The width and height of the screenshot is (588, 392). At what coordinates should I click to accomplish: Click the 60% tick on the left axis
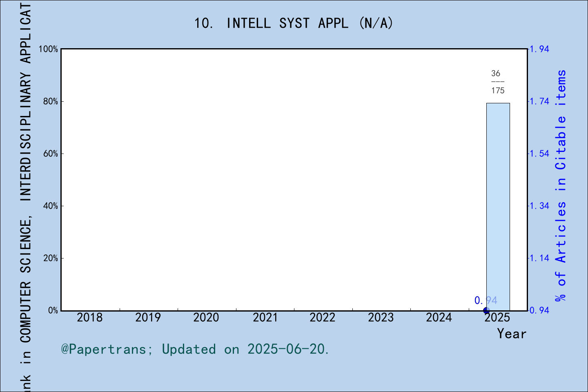coord(51,154)
